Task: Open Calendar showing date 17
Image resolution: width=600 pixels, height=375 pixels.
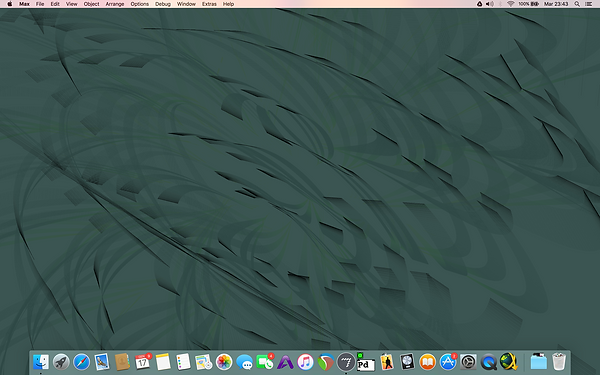Action: 142,362
